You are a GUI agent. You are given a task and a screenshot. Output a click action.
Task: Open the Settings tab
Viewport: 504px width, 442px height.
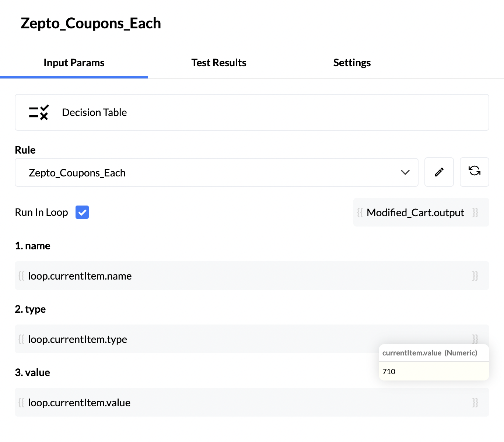[x=352, y=63]
